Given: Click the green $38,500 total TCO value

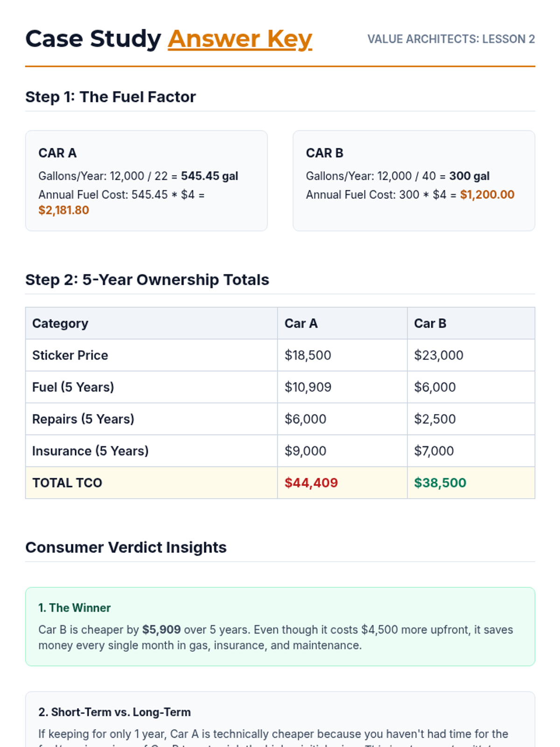Looking at the screenshot, I should coord(440,483).
